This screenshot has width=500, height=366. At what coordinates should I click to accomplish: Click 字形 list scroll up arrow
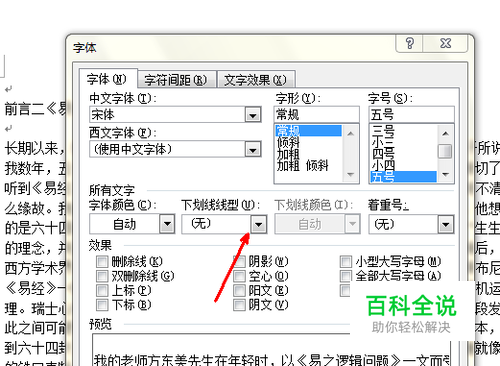coord(350,134)
